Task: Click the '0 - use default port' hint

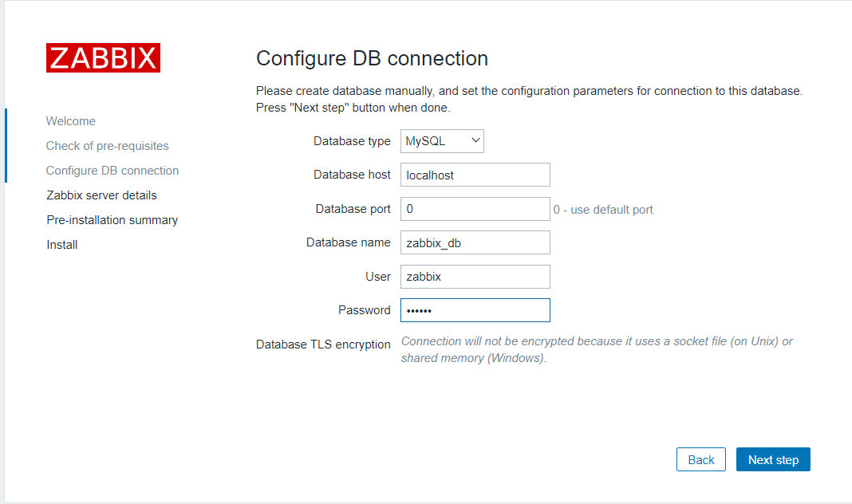Action: (x=603, y=210)
